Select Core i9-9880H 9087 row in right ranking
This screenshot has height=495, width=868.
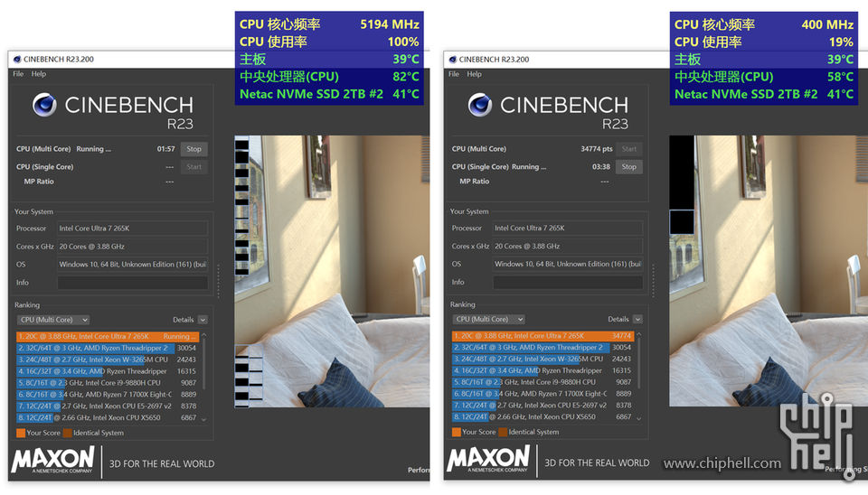click(542, 382)
